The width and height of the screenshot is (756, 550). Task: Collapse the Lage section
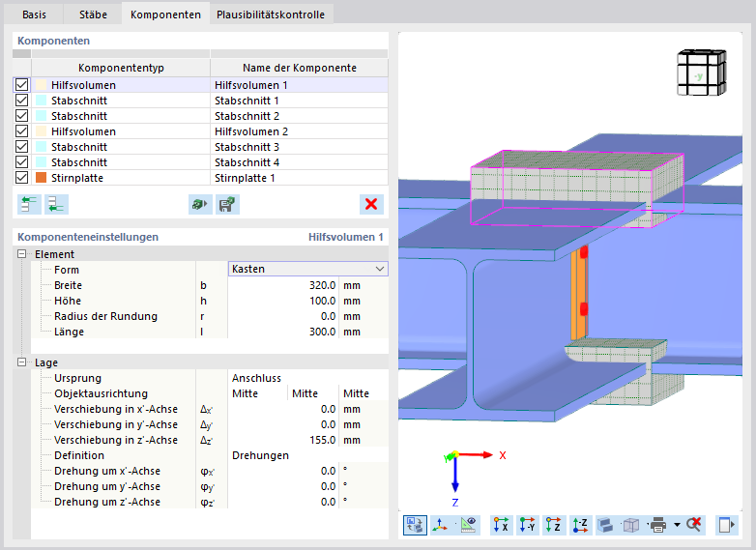21,362
